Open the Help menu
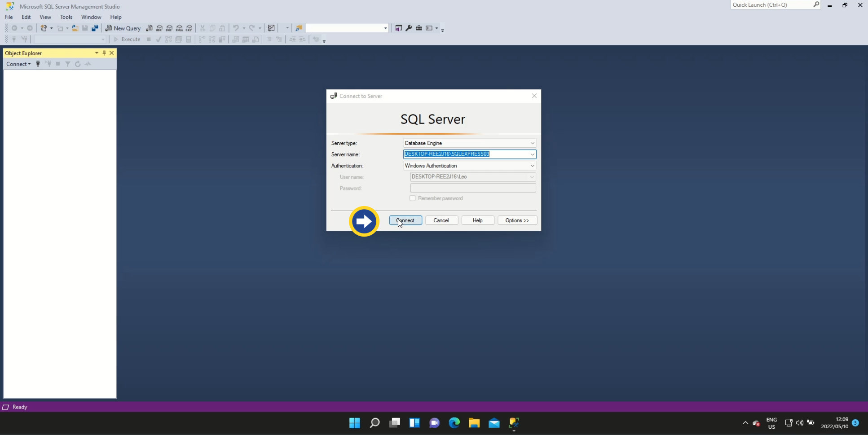This screenshot has width=868, height=435. (116, 17)
